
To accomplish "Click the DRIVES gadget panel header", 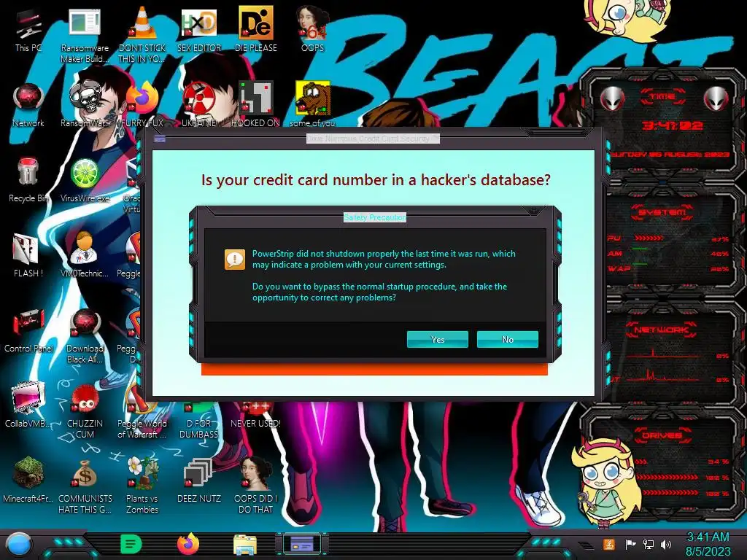I will coord(662,435).
